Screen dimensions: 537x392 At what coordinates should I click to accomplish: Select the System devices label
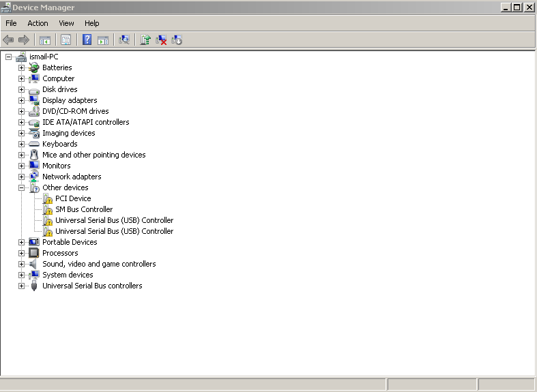pos(68,275)
